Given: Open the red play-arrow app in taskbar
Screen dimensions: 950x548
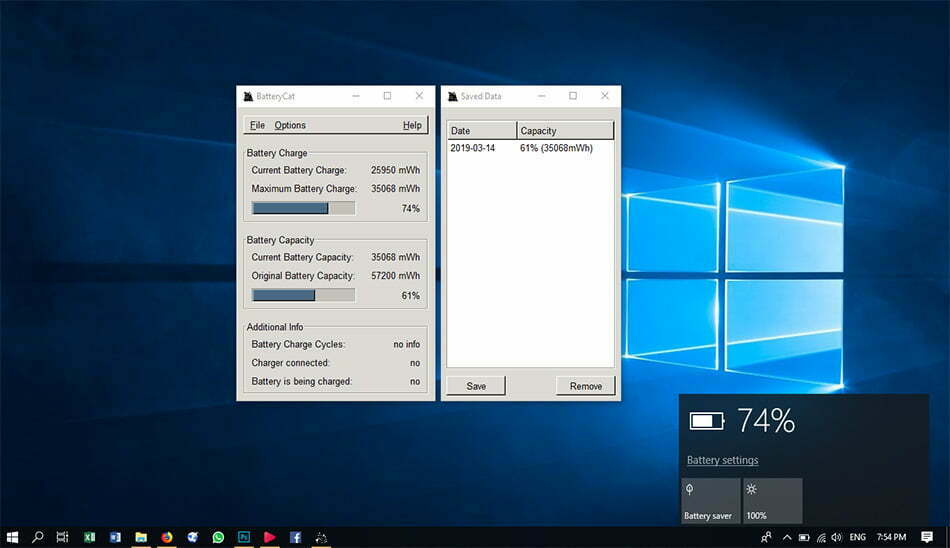Looking at the screenshot, I should pos(270,537).
